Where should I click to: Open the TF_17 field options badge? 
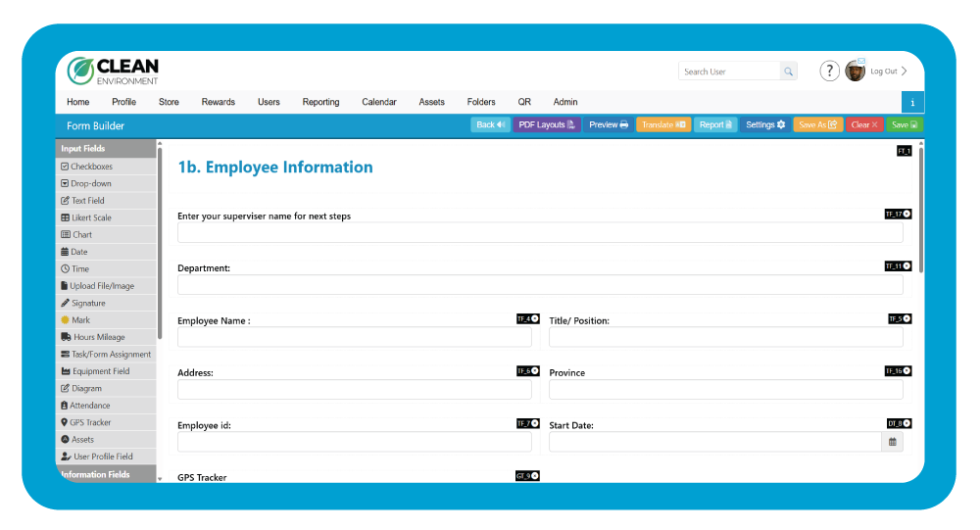(898, 214)
